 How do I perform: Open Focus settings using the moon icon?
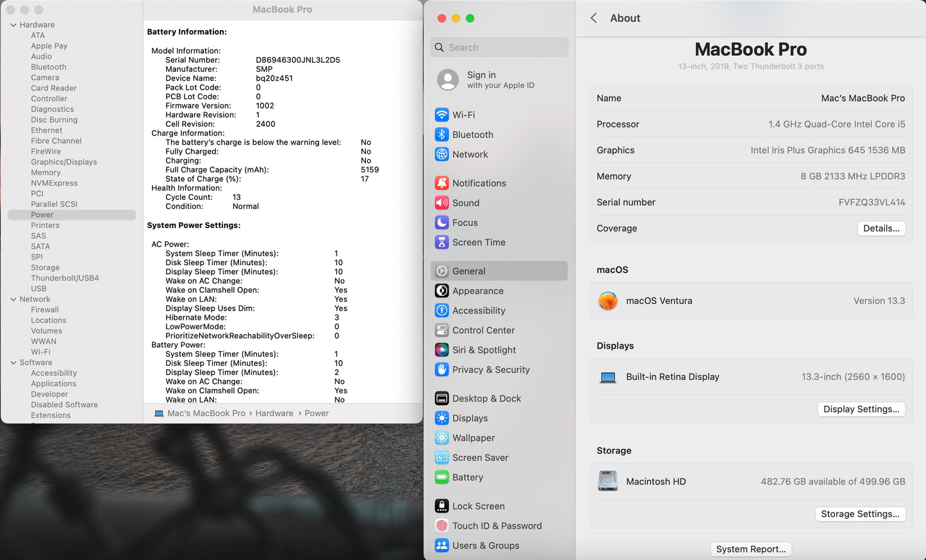(x=442, y=222)
